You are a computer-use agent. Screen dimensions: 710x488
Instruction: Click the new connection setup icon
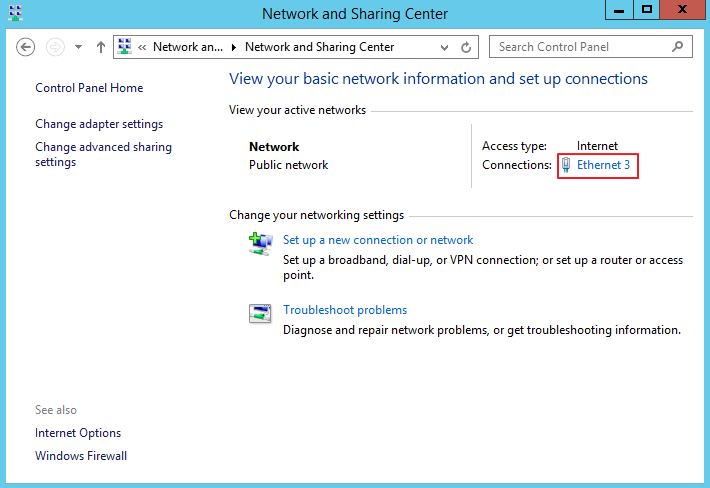click(260, 243)
